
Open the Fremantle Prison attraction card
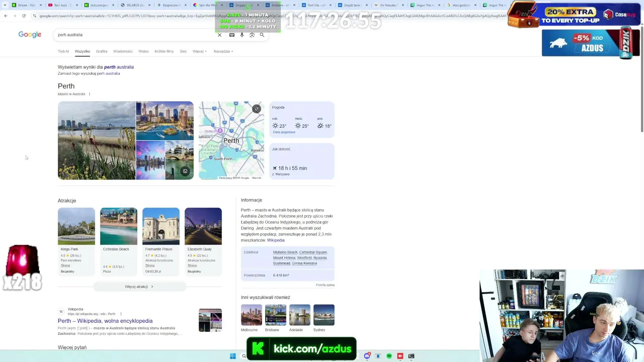pos(161,241)
